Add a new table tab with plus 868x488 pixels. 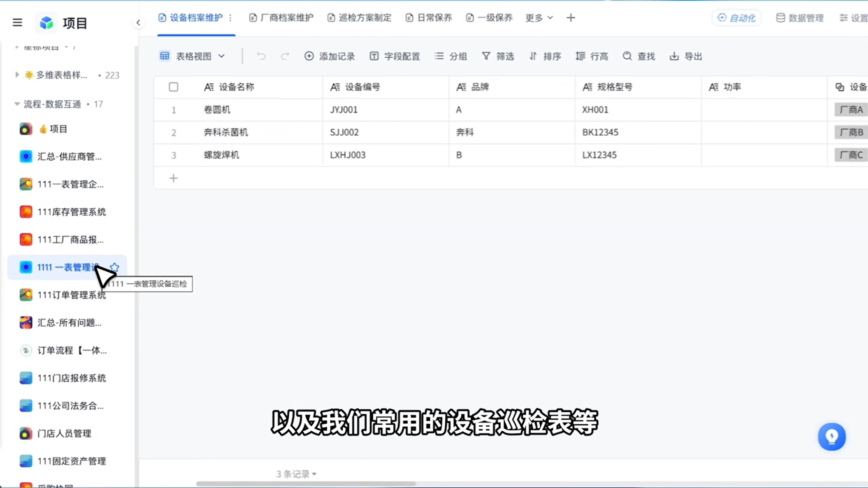click(571, 18)
